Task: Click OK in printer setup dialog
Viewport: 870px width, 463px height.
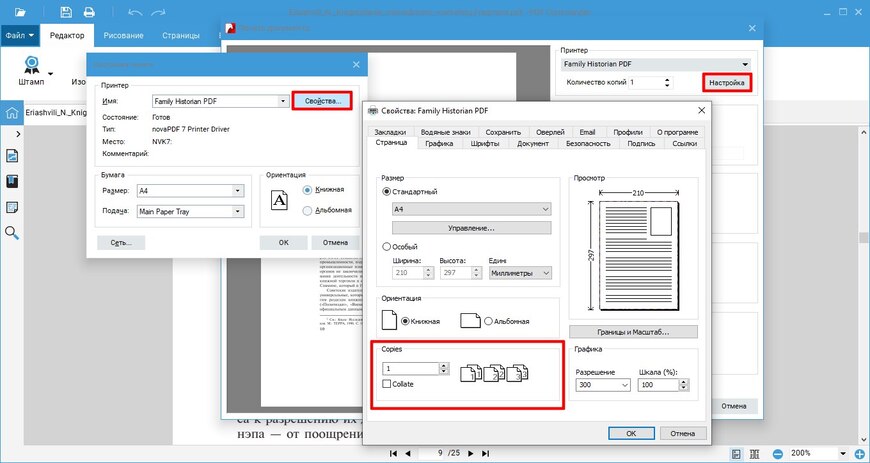Action: coord(284,243)
